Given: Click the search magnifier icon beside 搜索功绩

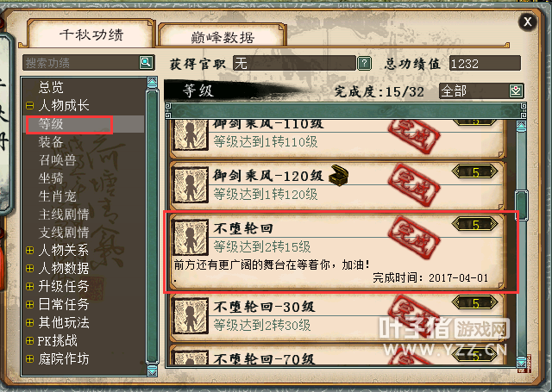Looking at the screenshot, I should coord(146,63).
